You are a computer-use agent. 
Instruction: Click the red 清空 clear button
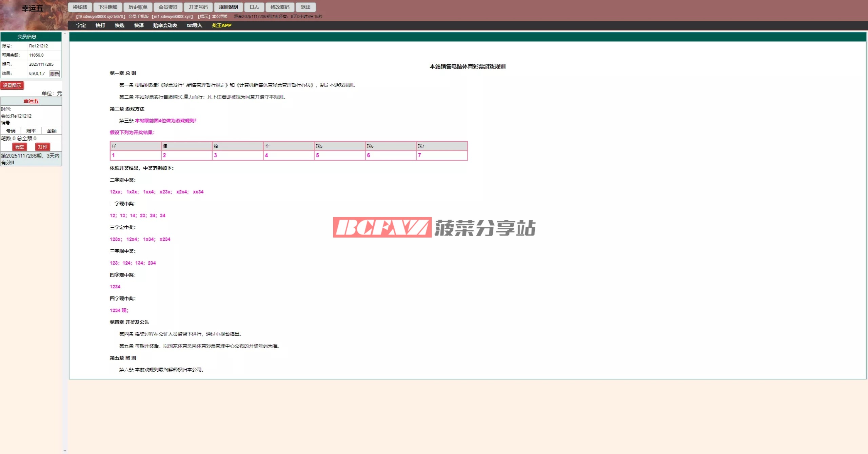coord(19,147)
